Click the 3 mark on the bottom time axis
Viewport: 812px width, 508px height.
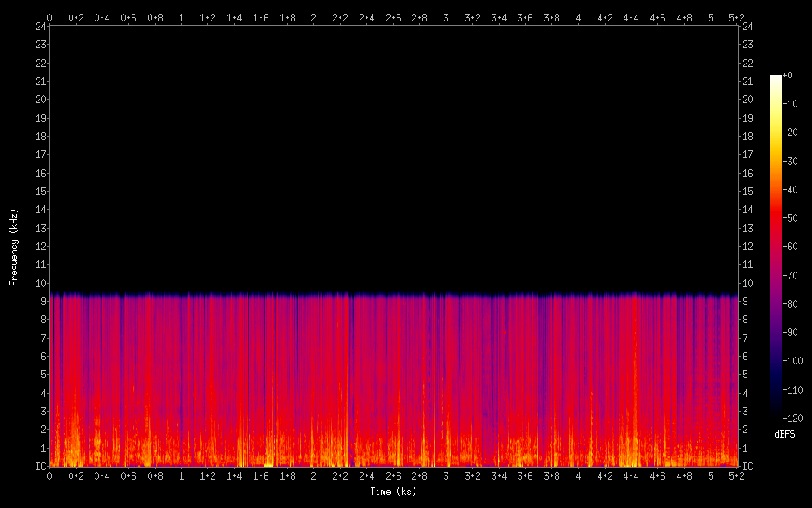click(446, 475)
